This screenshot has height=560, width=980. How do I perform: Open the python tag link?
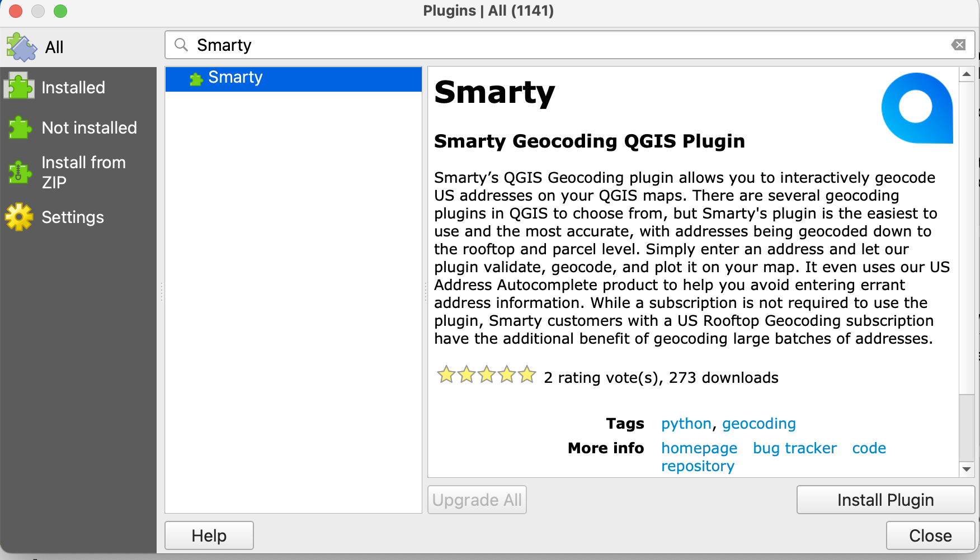686,424
